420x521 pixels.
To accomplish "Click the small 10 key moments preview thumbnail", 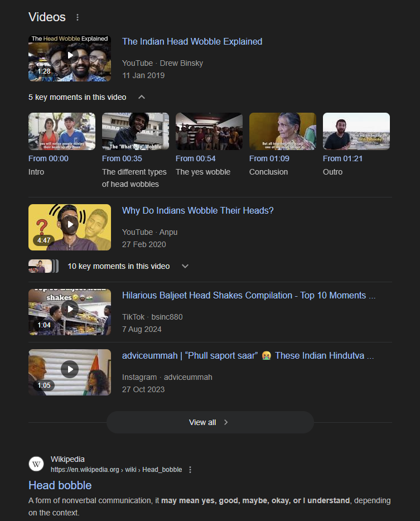I will [44, 266].
